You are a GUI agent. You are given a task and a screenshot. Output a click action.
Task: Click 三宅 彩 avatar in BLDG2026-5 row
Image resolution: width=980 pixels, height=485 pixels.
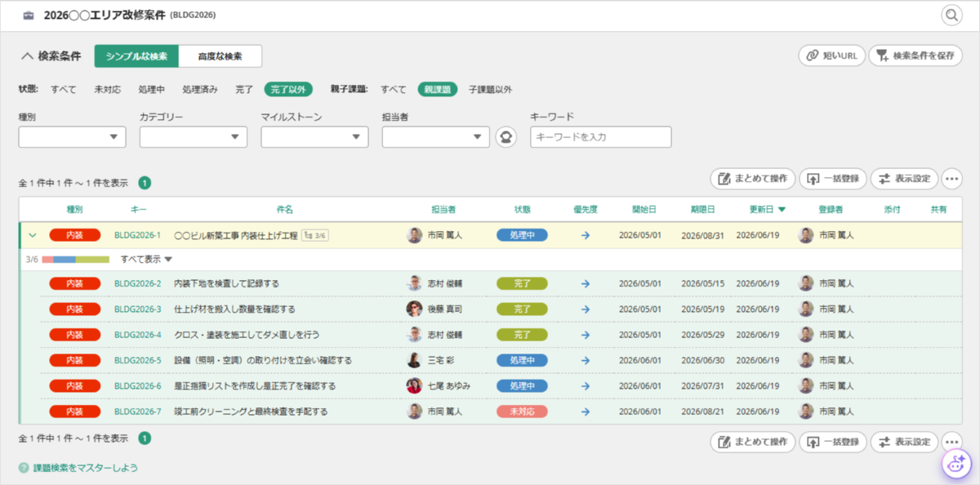coord(415,360)
